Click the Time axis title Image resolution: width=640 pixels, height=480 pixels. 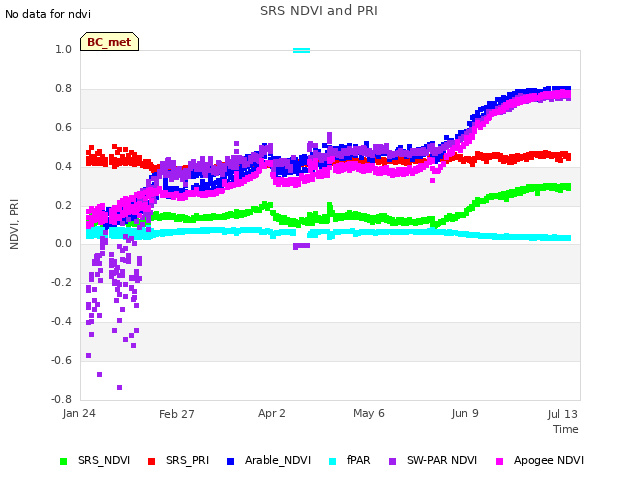point(566,429)
